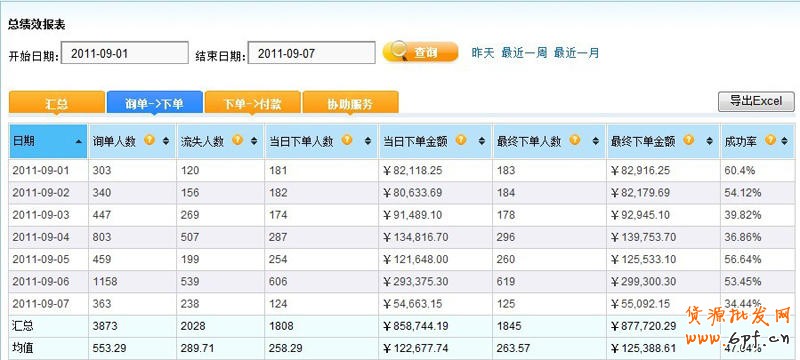Click help icon next to 流失人数
800x360 pixels.
pyautogui.click(x=237, y=139)
